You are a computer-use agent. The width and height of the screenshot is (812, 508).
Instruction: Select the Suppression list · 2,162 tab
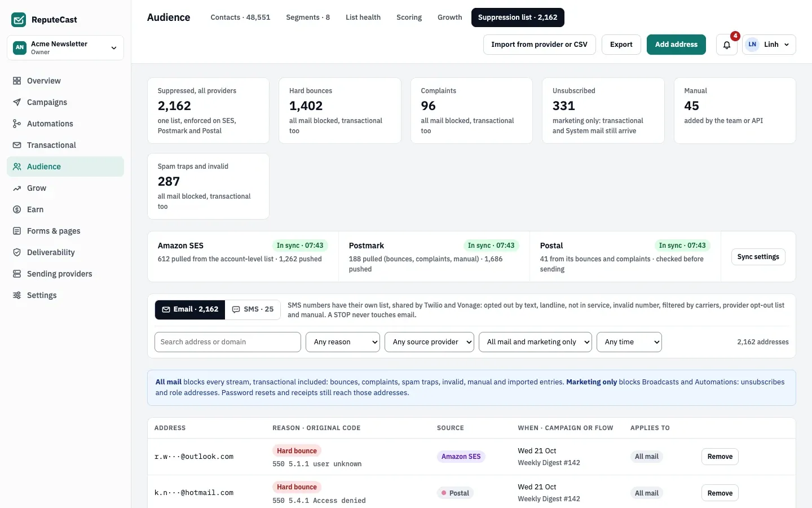518,17
